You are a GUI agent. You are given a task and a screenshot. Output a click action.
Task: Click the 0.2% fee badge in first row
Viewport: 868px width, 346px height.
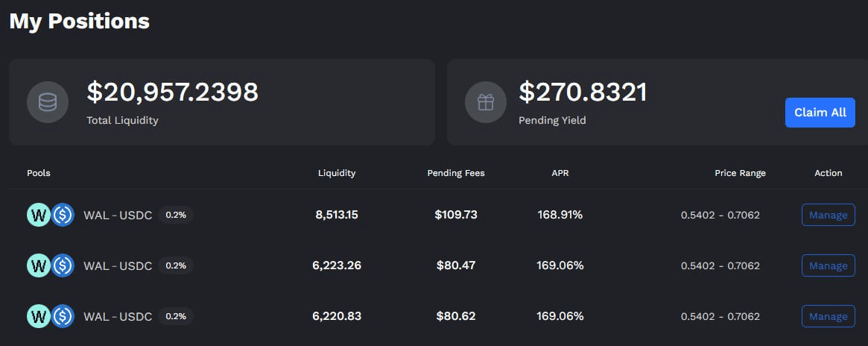coord(176,215)
